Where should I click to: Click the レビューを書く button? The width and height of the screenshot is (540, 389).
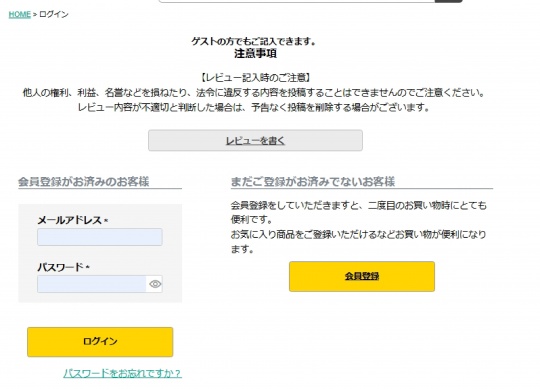point(255,140)
